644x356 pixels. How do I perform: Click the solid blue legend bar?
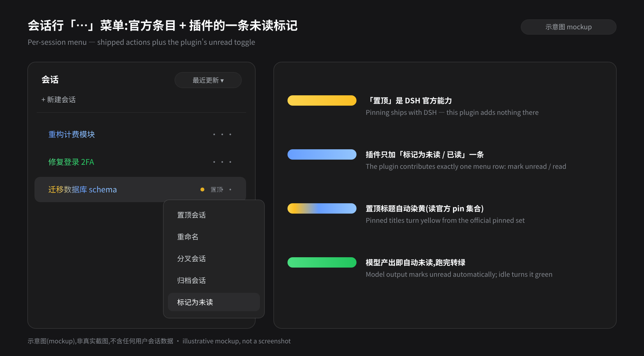[322, 154]
